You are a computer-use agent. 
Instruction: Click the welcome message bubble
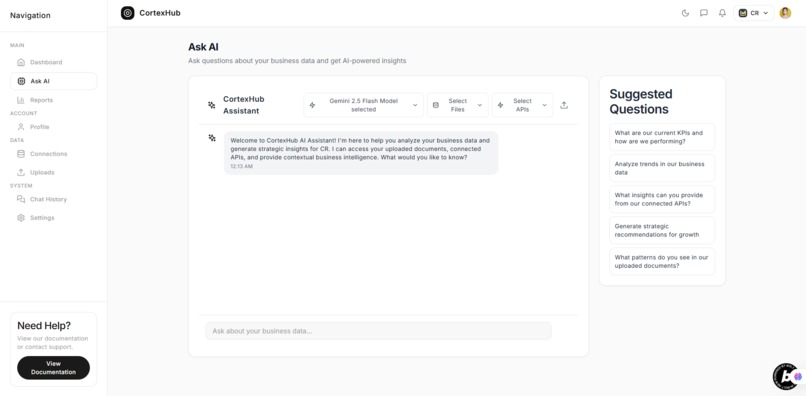pos(361,153)
